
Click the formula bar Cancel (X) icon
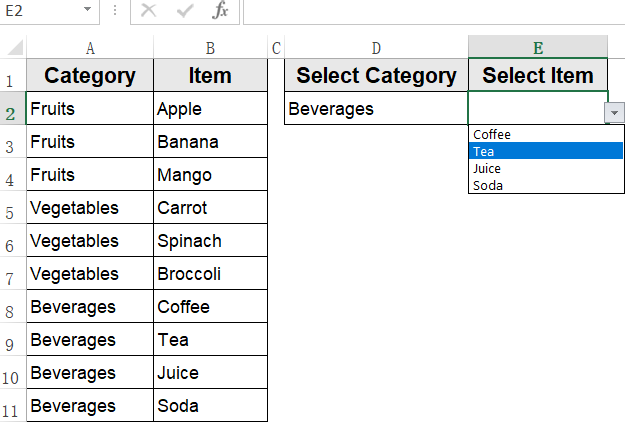(149, 11)
